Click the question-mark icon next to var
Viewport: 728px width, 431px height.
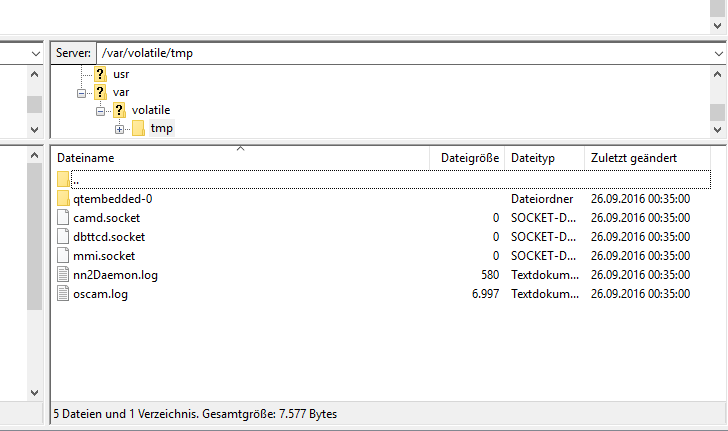coord(100,92)
